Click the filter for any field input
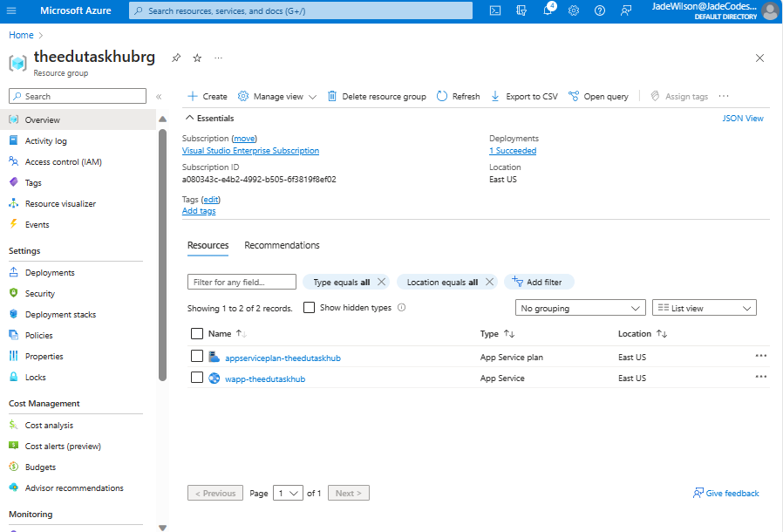 (242, 282)
